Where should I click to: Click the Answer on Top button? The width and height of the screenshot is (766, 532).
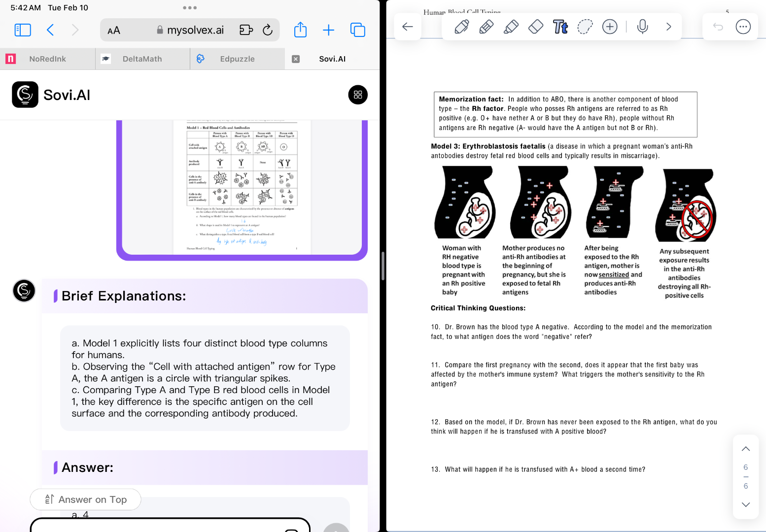click(x=85, y=499)
